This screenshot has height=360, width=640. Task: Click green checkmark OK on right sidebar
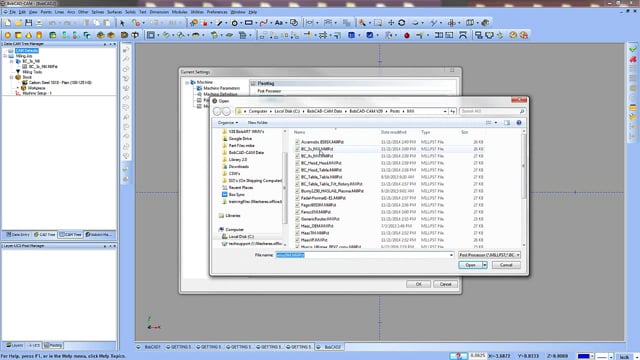(633, 49)
